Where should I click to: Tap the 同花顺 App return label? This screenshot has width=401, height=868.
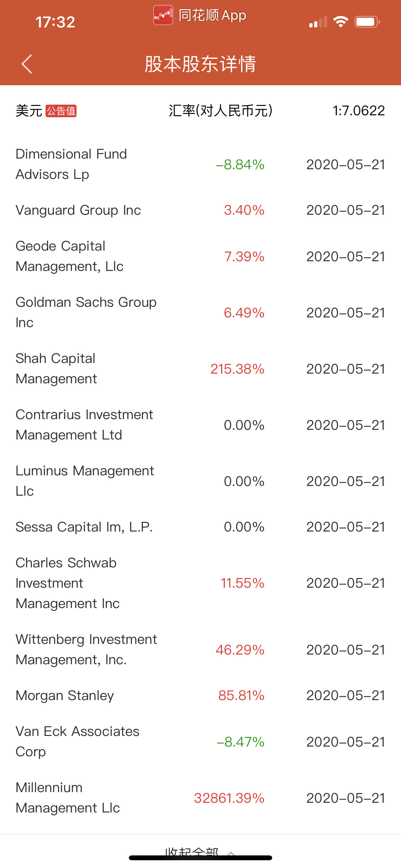click(x=212, y=15)
